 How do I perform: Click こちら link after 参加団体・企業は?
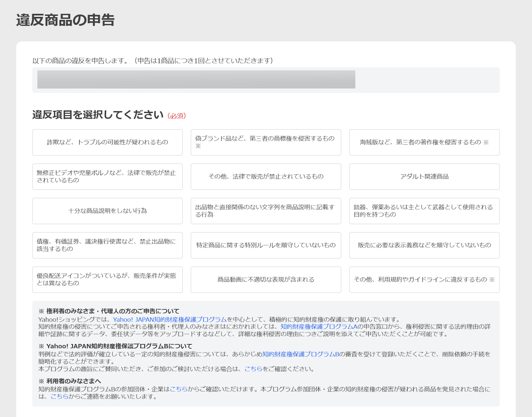click(178, 389)
